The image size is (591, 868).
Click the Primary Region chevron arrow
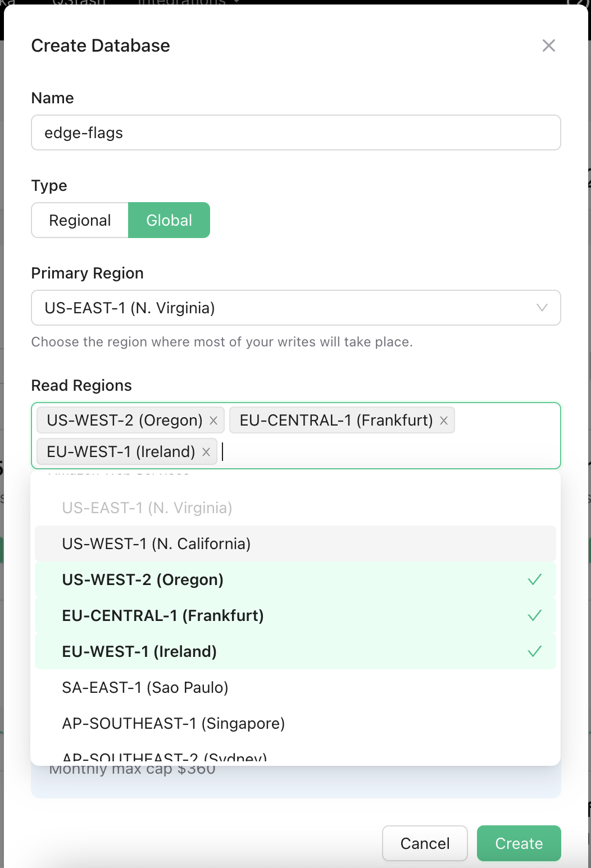[x=542, y=308]
